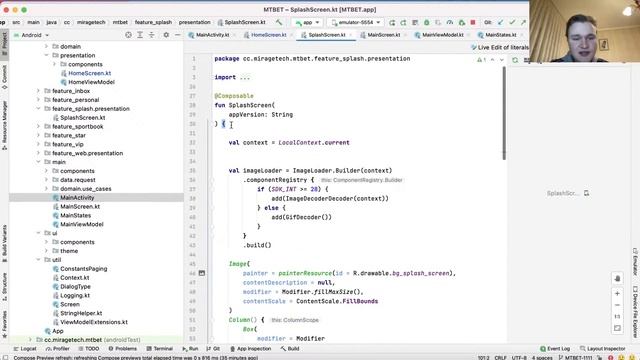Click the Collapse All icon in Project panel
This screenshot has width=640, height=360.
151,35
